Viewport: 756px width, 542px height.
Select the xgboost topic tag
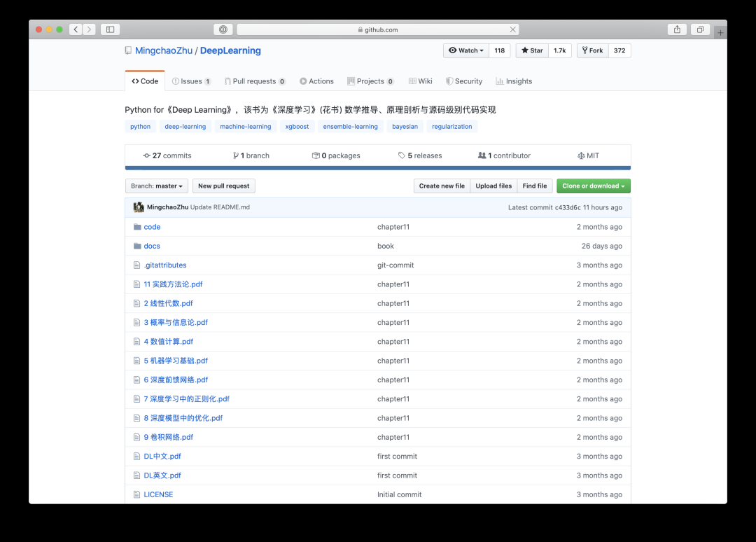click(x=297, y=126)
